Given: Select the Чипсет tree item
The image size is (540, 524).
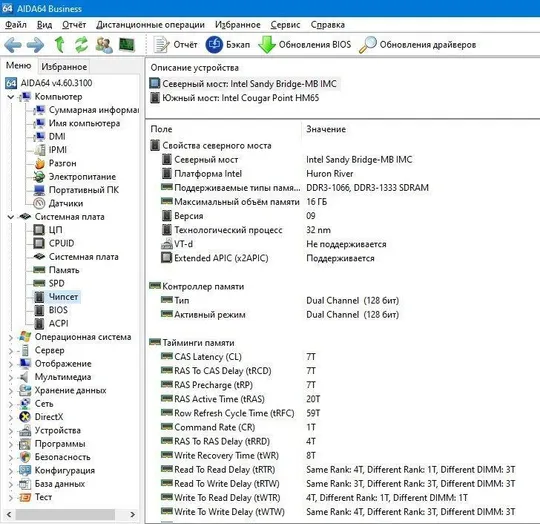Looking at the screenshot, I should (57, 296).
